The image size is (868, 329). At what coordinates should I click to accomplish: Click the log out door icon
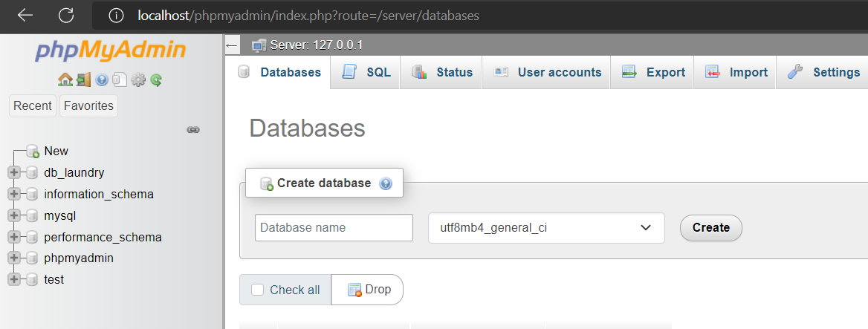pyautogui.click(x=83, y=80)
